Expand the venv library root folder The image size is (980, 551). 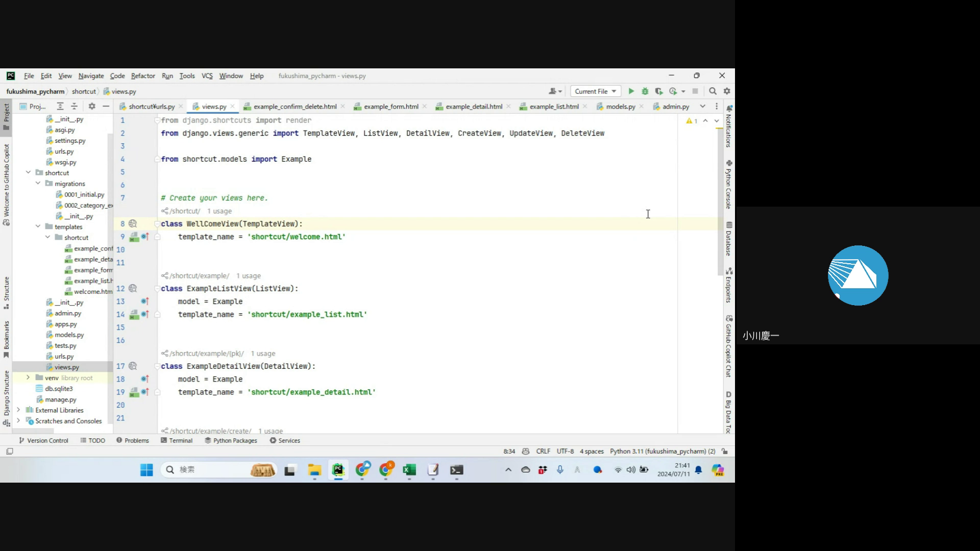(x=28, y=378)
